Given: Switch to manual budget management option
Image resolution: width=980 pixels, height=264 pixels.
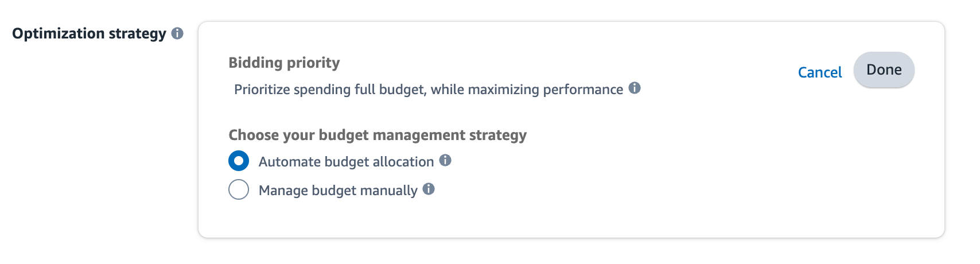Looking at the screenshot, I should pyautogui.click(x=239, y=189).
